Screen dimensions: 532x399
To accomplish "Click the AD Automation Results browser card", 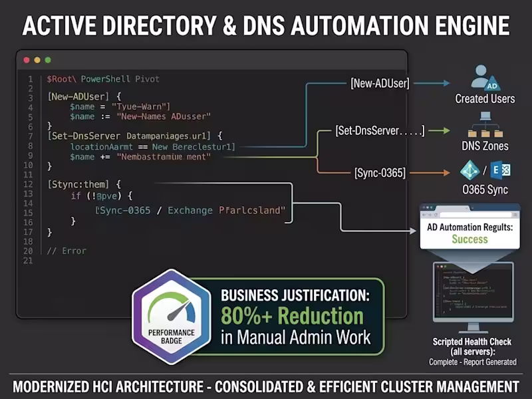I will click(470, 227).
